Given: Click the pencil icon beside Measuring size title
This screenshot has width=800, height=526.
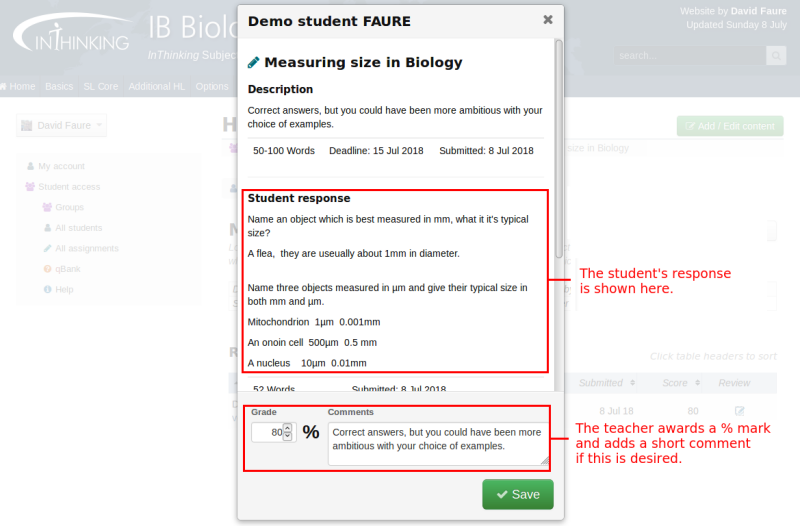Looking at the screenshot, I should [x=254, y=62].
